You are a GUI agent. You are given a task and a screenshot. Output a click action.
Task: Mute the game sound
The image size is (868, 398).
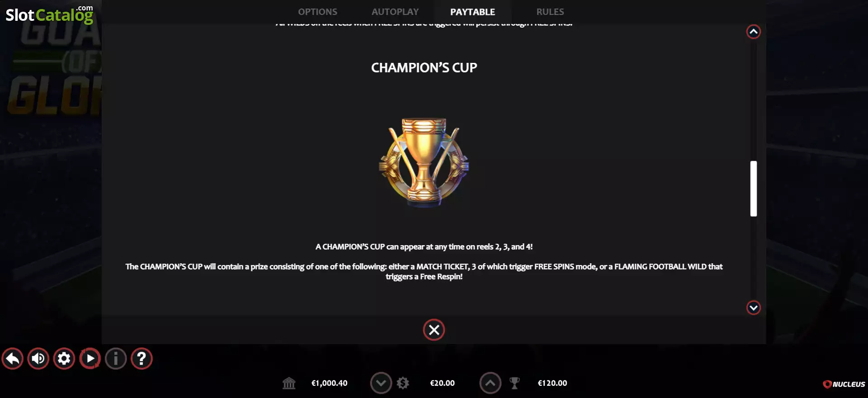38,359
